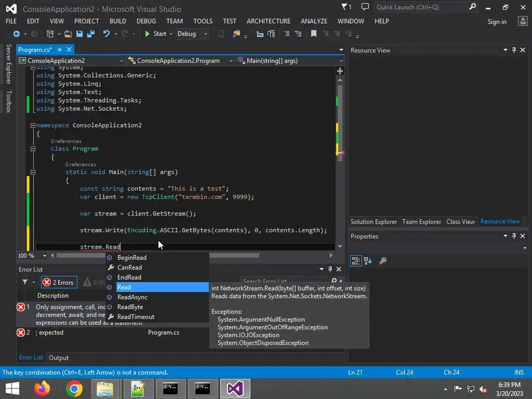Pin the Resource View panel

click(514, 50)
